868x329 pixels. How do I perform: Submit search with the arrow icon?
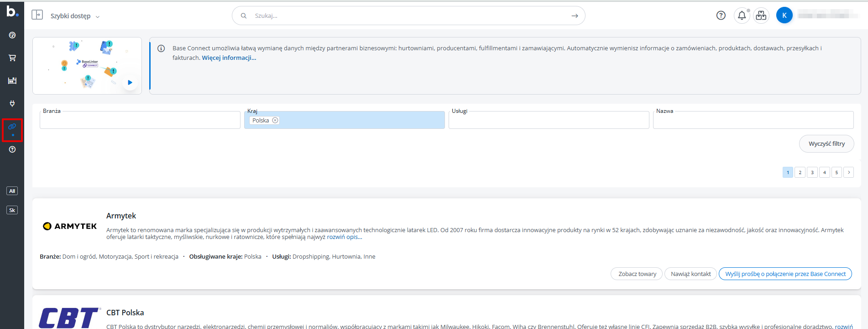pyautogui.click(x=575, y=16)
